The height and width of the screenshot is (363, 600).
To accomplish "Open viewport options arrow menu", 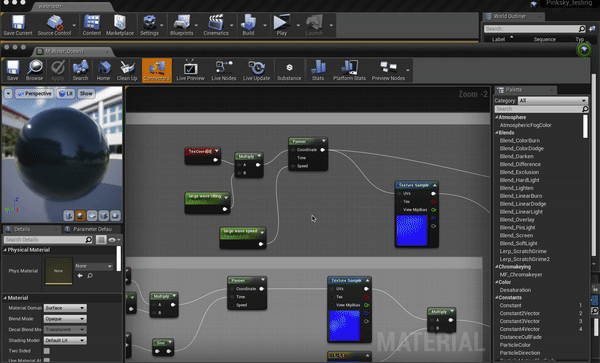I will coord(8,94).
